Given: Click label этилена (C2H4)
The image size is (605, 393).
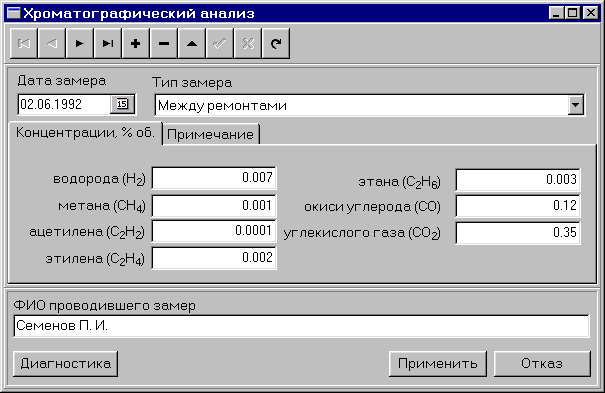Looking at the screenshot, I should [95, 259].
